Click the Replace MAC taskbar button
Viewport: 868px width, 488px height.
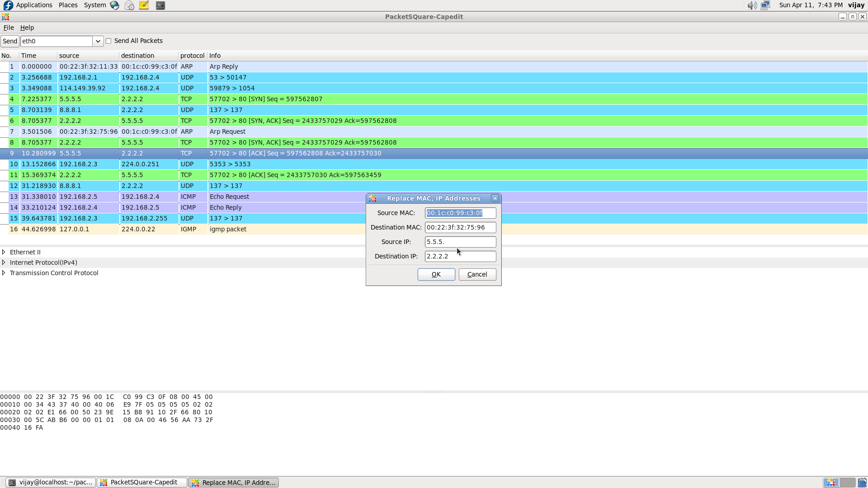point(233,483)
